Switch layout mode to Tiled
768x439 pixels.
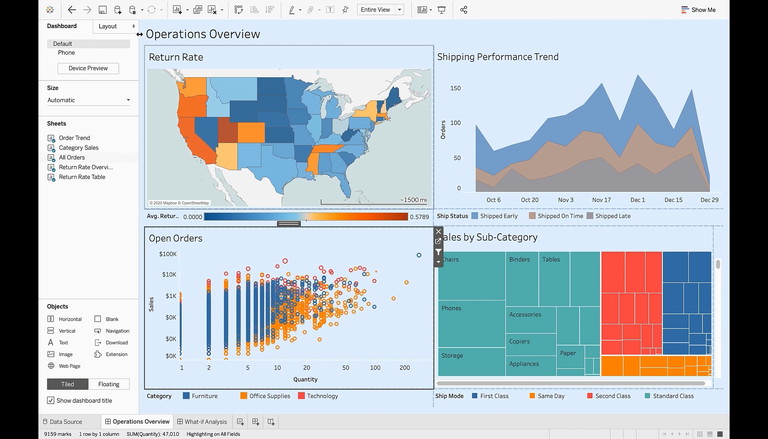67,384
